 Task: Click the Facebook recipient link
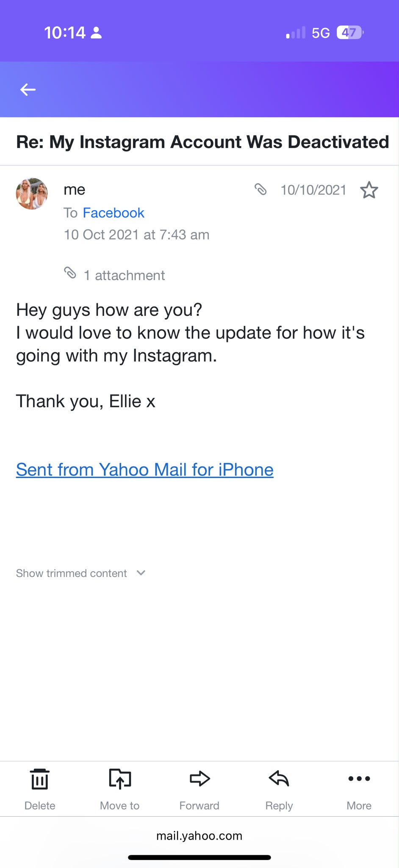click(114, 213)
